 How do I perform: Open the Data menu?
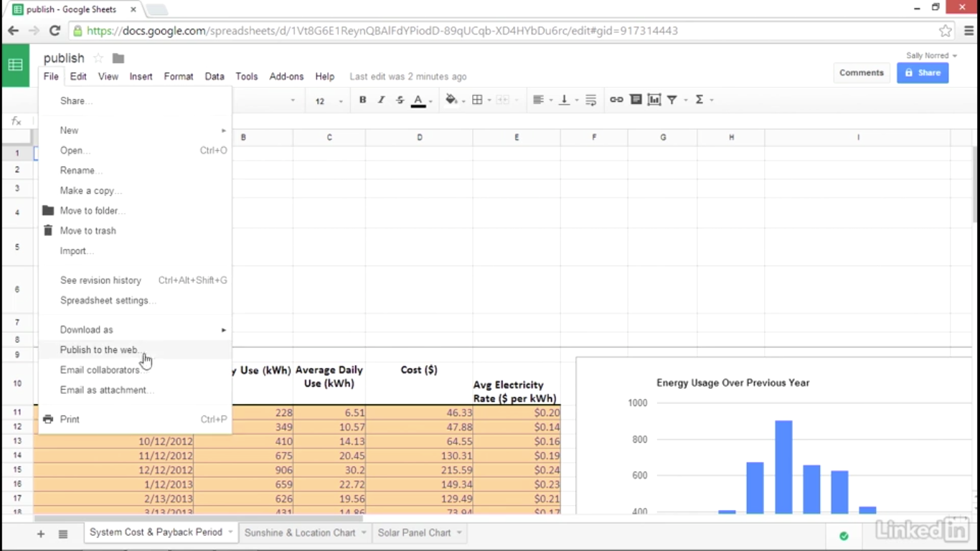(215, 77)
